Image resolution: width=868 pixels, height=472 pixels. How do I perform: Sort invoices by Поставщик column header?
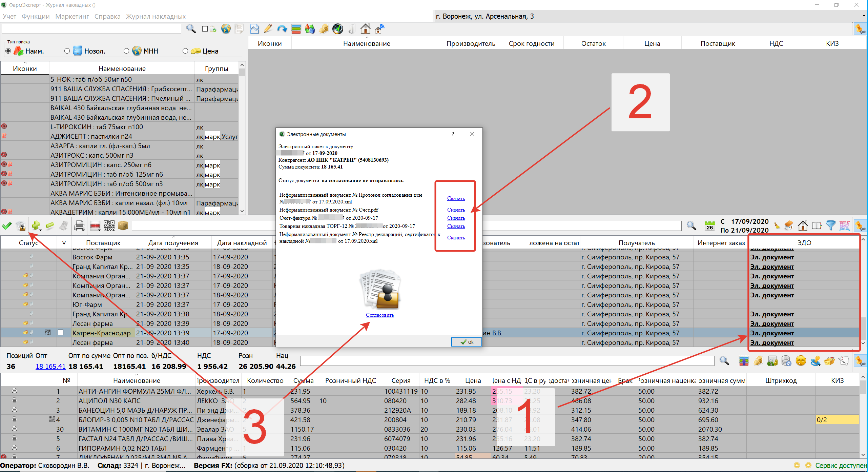[103, 243]
